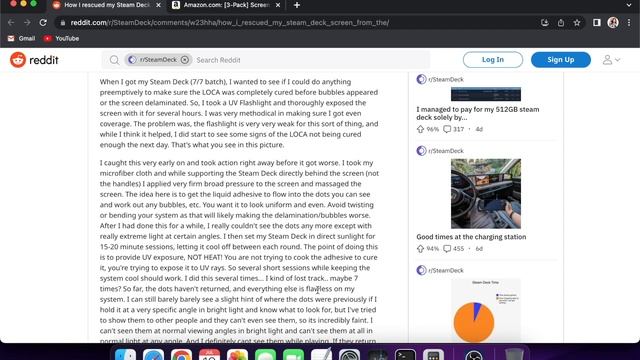Open the Chrome three-dot menu

[629, 22]
